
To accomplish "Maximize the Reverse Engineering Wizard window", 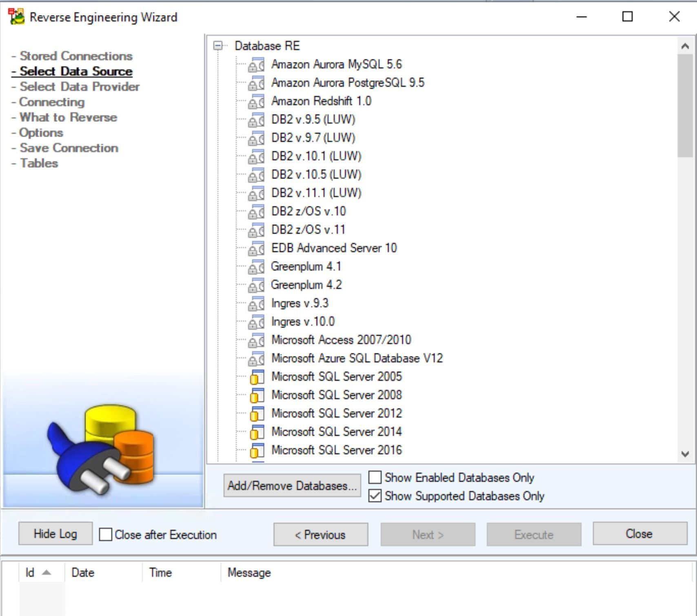I will click(628, 17).
